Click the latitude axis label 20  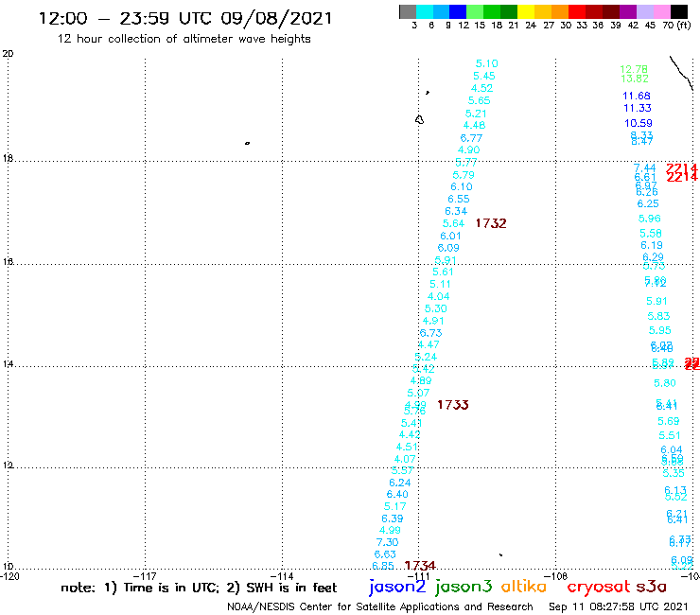point(8,54)
